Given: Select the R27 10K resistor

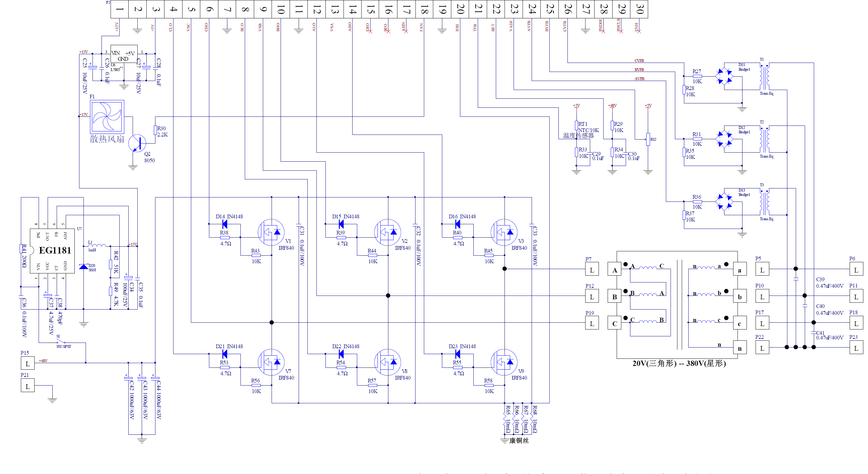Looking at the screenshot, I should (x=697, y=76).
